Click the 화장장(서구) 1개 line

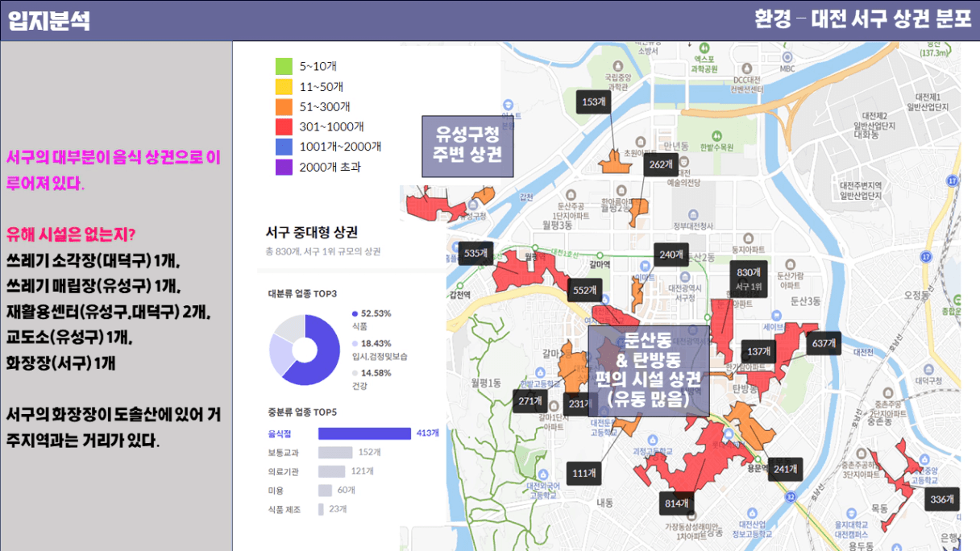pos(60,363)
